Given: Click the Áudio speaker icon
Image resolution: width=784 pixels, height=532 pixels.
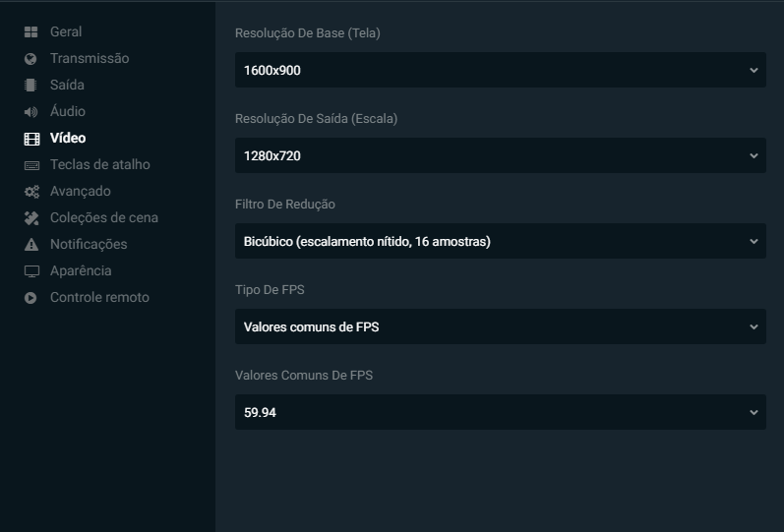Looking at the screenshot, I should click(x=31, y=112).
